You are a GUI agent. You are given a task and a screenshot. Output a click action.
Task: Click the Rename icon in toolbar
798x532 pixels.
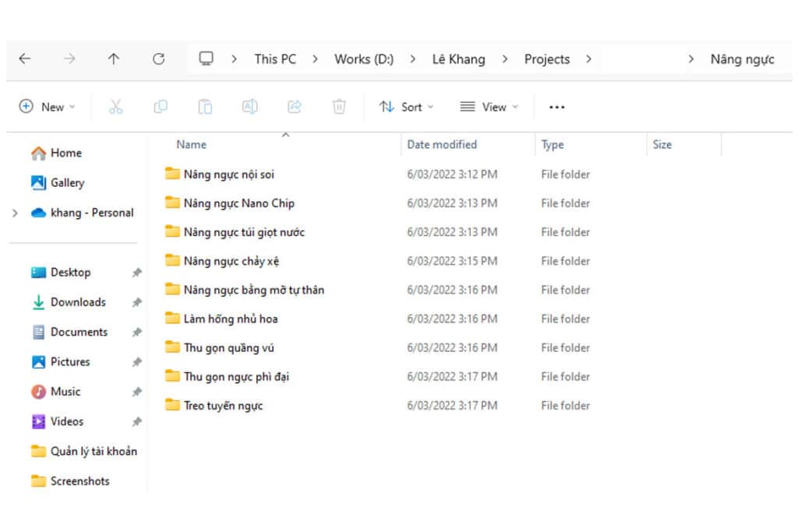[250, 107]
